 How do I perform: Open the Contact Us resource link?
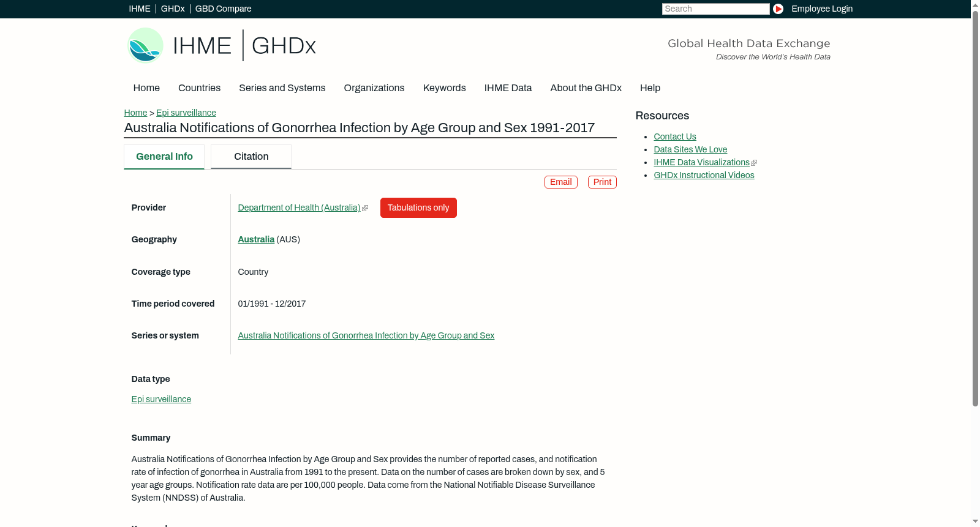tap(675, 136)
